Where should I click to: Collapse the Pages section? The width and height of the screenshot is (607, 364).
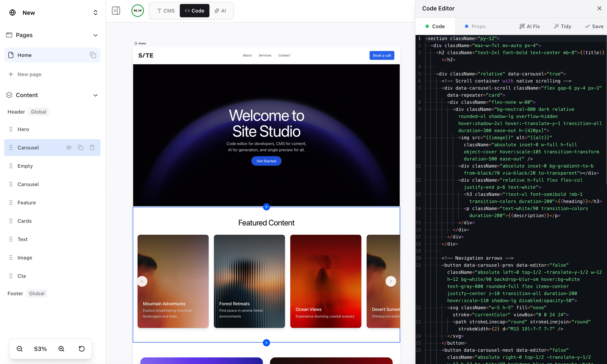click(96, 35)
